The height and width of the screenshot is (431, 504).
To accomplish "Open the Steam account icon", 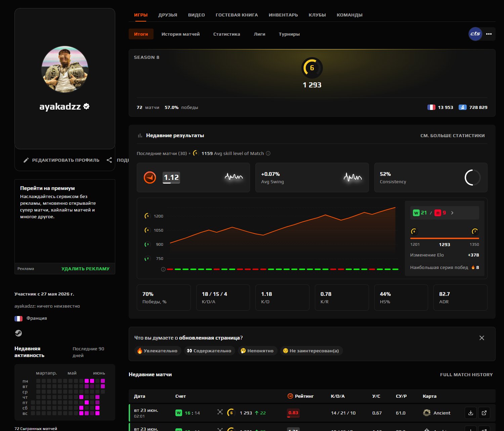I will tap(18, 333).
